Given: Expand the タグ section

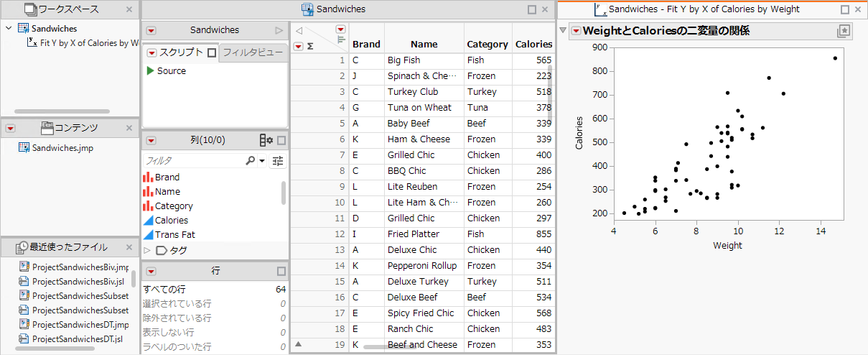Looking at the screenshot, I should coord(147,250).
